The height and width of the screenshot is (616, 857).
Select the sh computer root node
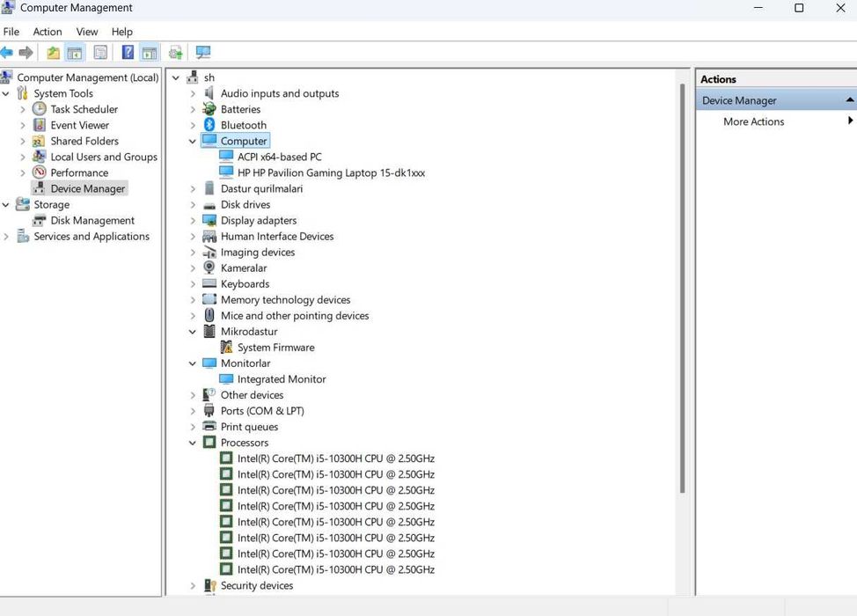pyautogui.click(x=209, y=77)
